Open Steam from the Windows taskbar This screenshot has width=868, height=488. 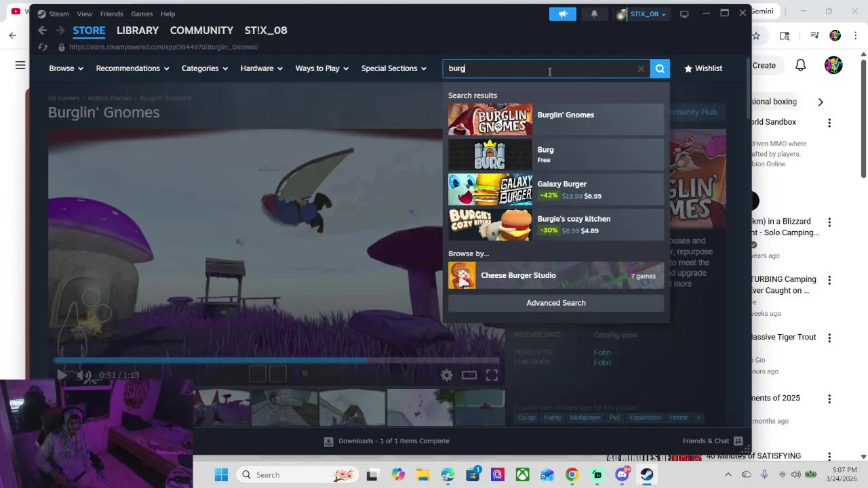pyautogui.click(x=647, y=474)
